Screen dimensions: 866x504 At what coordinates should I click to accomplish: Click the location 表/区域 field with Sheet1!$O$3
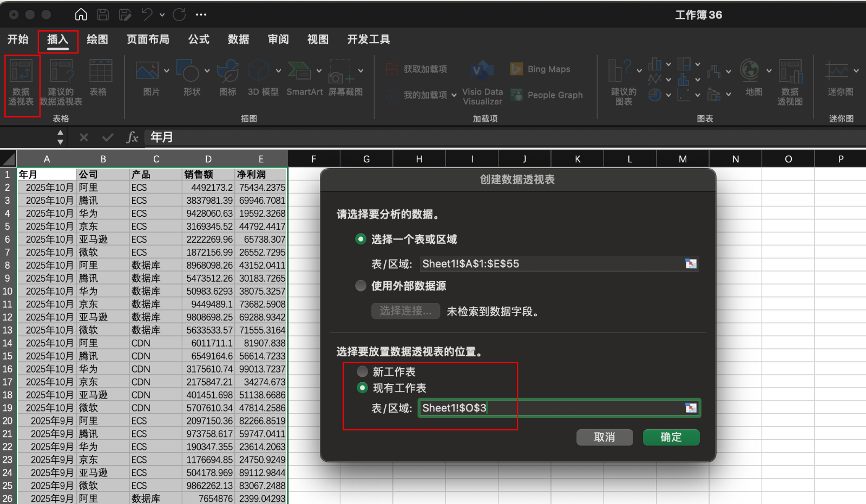click(552, 408)
